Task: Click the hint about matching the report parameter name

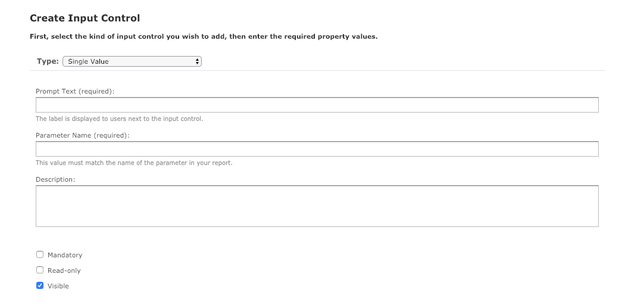Action: point(134,163)
